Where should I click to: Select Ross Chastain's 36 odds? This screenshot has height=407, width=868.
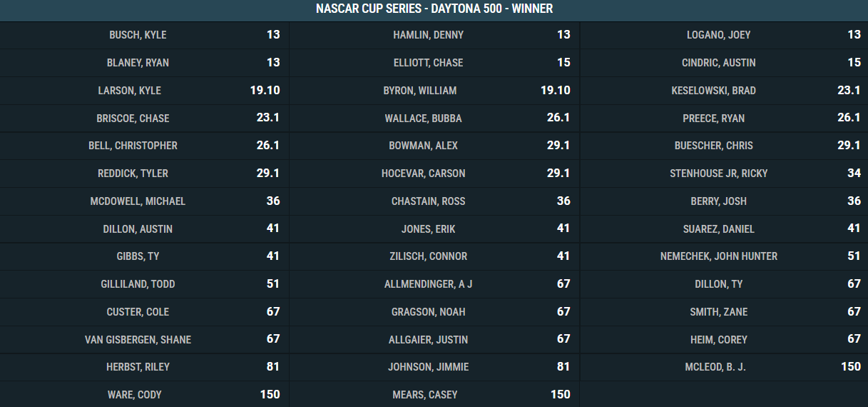point(563,201)
